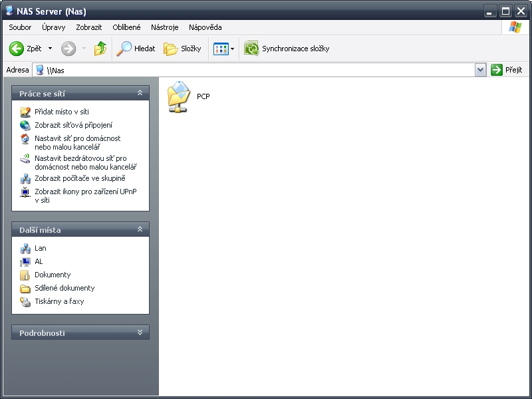
Task: Open Zobrazit ikony pro zařízení UPnP link
Action: point(86,196)
